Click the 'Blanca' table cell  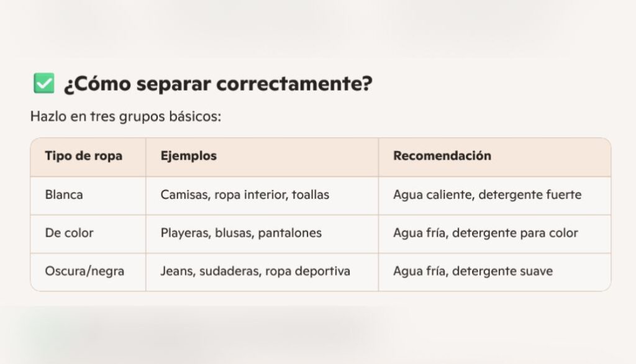[x=64, y=195]
